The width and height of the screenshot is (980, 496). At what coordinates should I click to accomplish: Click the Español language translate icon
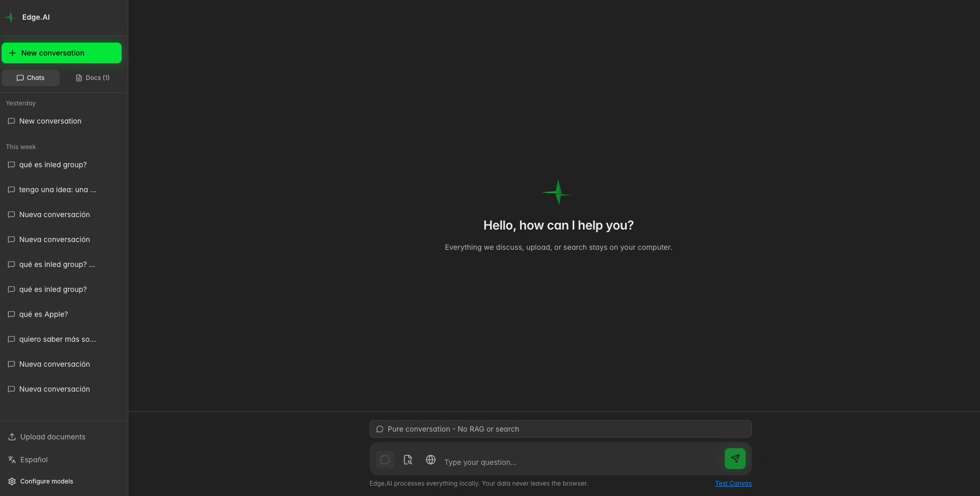coord(12,460)
